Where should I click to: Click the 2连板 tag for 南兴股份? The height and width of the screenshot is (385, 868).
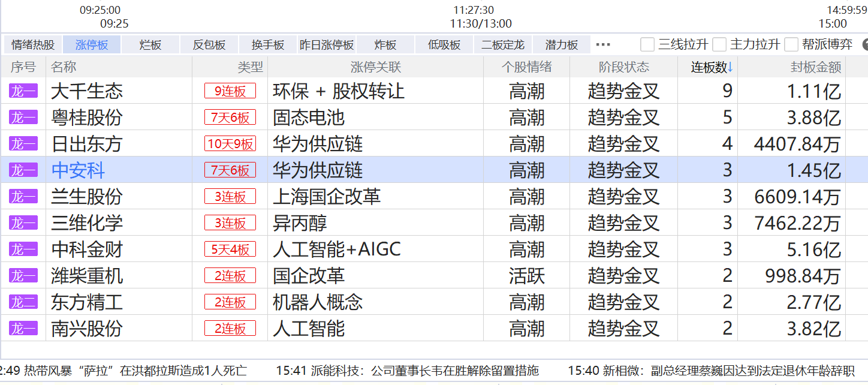coord(230,329)
